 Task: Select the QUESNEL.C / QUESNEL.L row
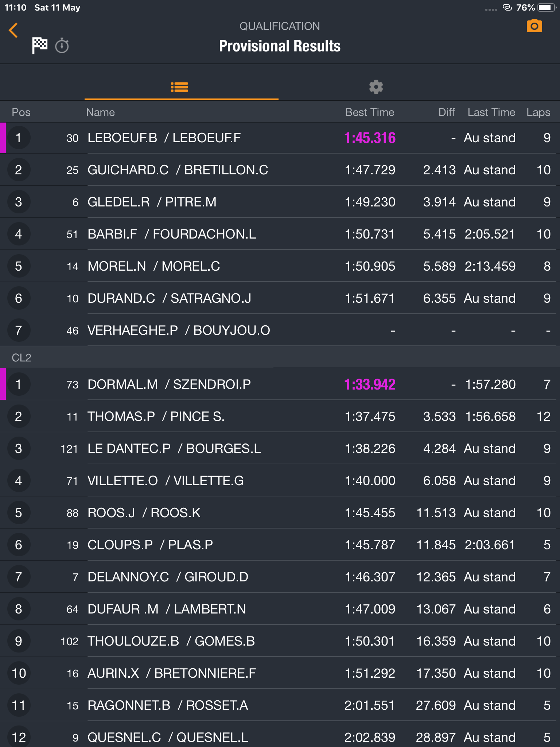point(280,736)
